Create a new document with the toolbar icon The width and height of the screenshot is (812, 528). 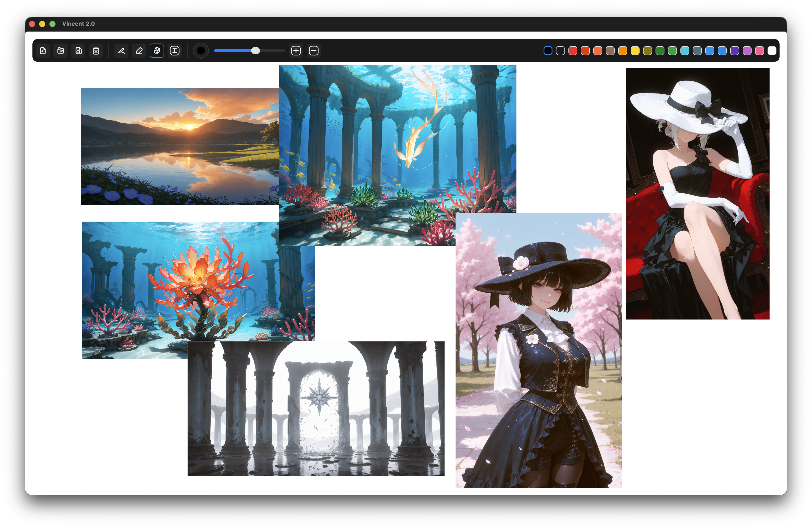click(x=43, y=51)
